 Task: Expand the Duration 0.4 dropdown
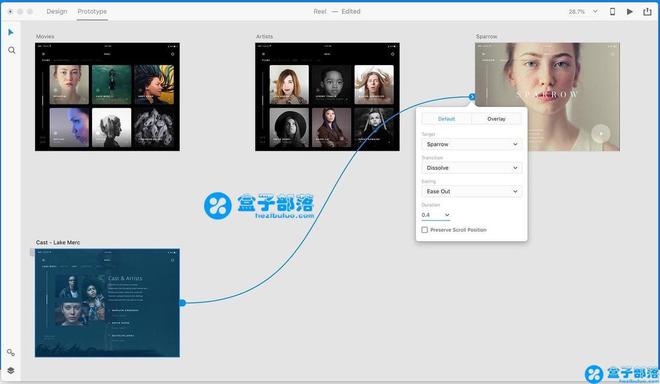point(436,215)
